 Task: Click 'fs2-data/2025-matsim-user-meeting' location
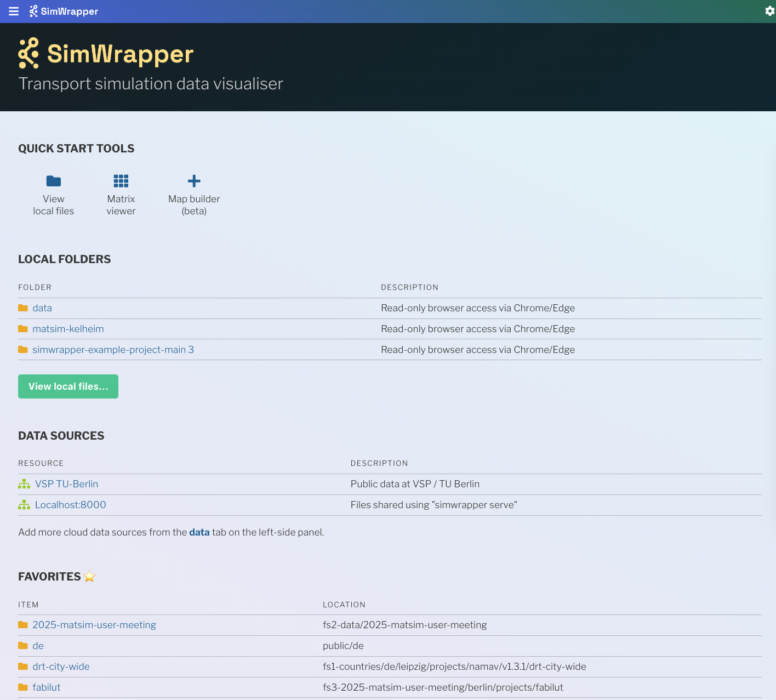pos(404,625)
